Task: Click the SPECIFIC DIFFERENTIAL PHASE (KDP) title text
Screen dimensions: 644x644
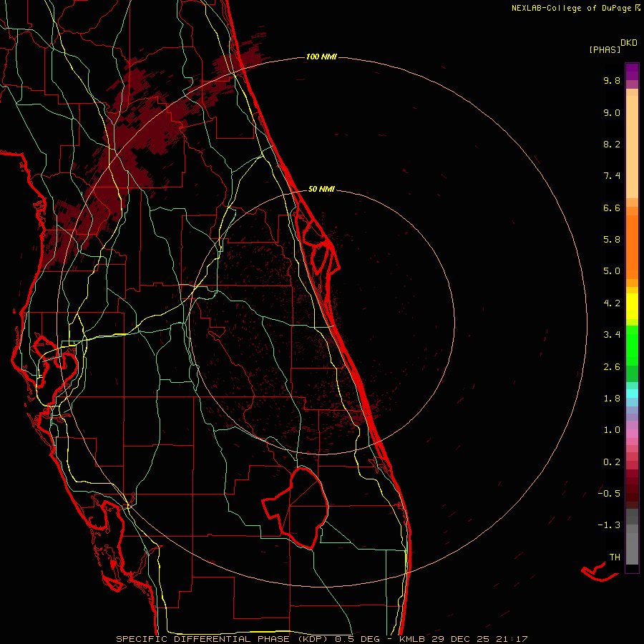Action: click(x=222, y=639)
